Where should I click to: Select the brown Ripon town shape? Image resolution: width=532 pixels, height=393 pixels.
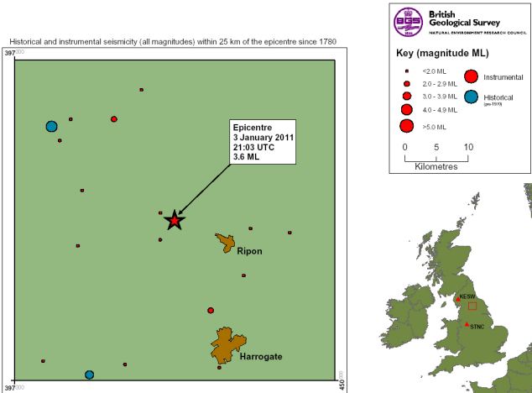pos(225,243)
